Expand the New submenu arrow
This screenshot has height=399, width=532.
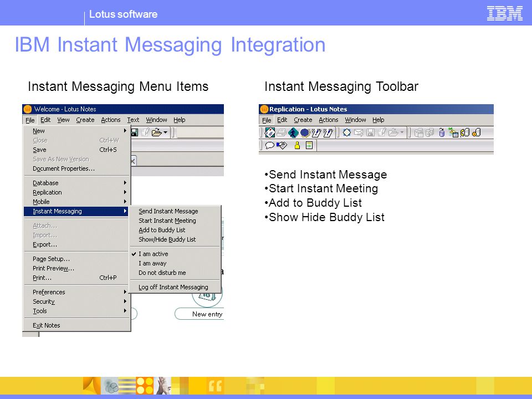click(x=125, y=131)
